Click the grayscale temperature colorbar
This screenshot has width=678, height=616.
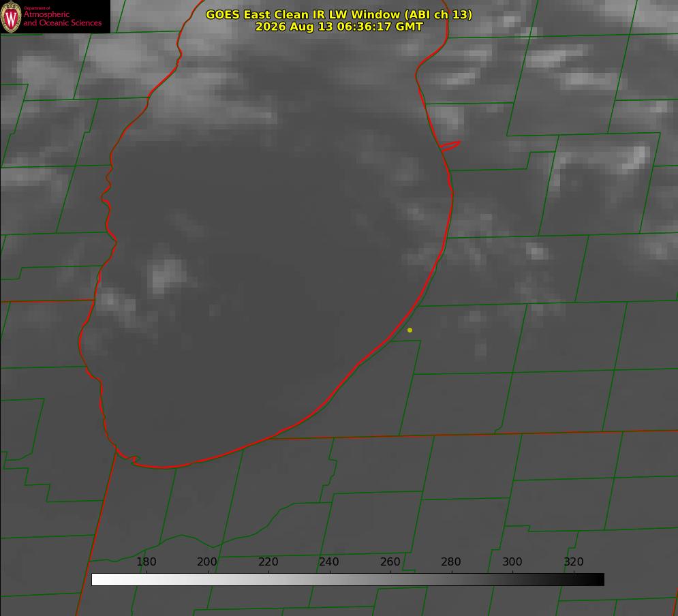point(348,579)
